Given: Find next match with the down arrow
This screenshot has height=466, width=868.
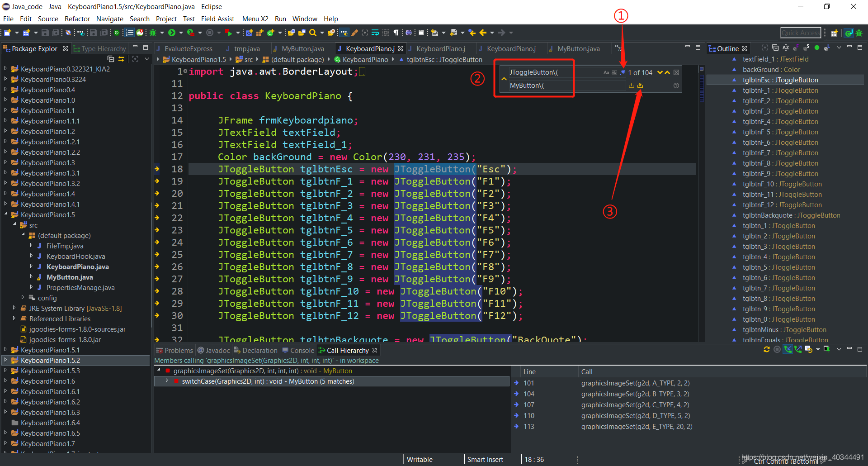Looking at the screenshot, I should 660,72.
